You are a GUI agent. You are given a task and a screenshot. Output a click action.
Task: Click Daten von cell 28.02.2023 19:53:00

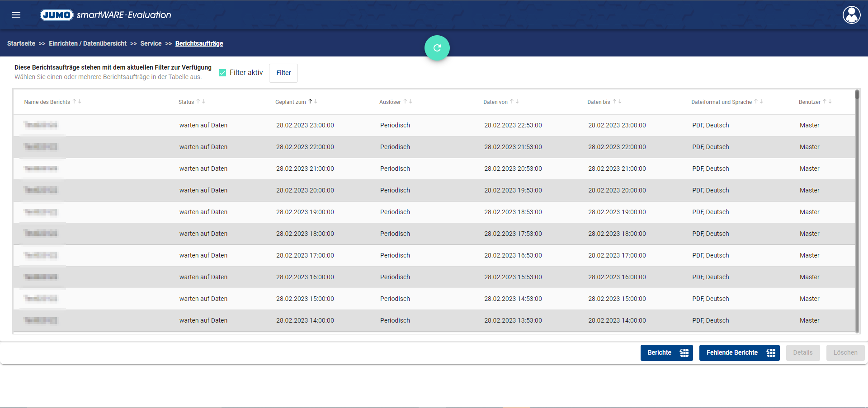click(513, 190)
